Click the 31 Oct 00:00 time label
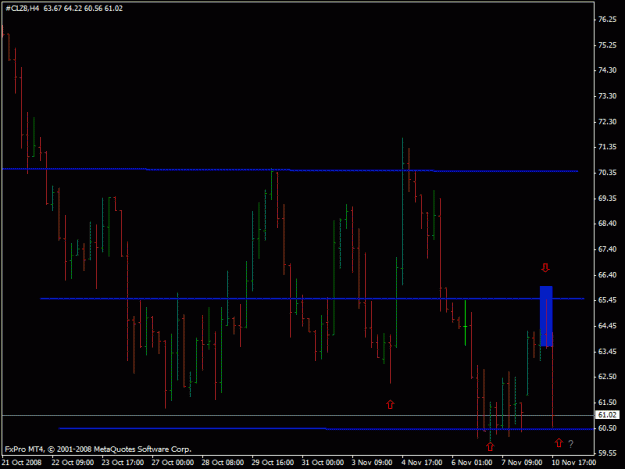 323,463
